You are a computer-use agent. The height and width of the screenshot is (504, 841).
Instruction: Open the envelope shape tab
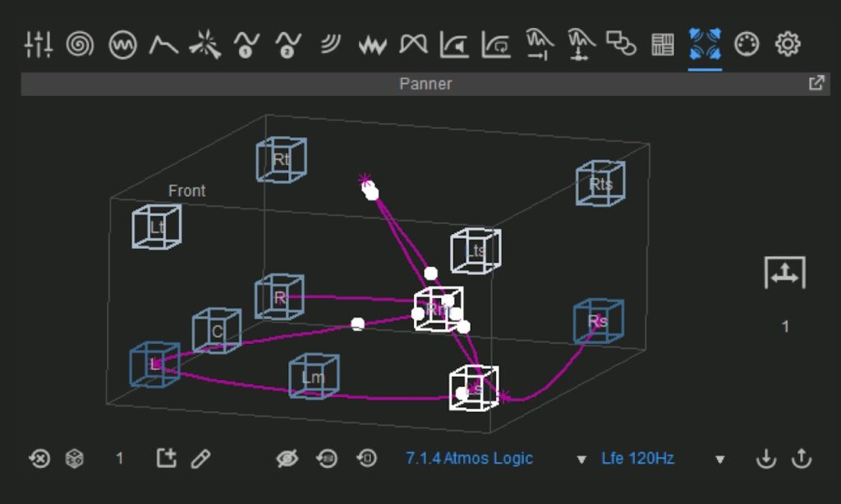[x=163, y=44]
